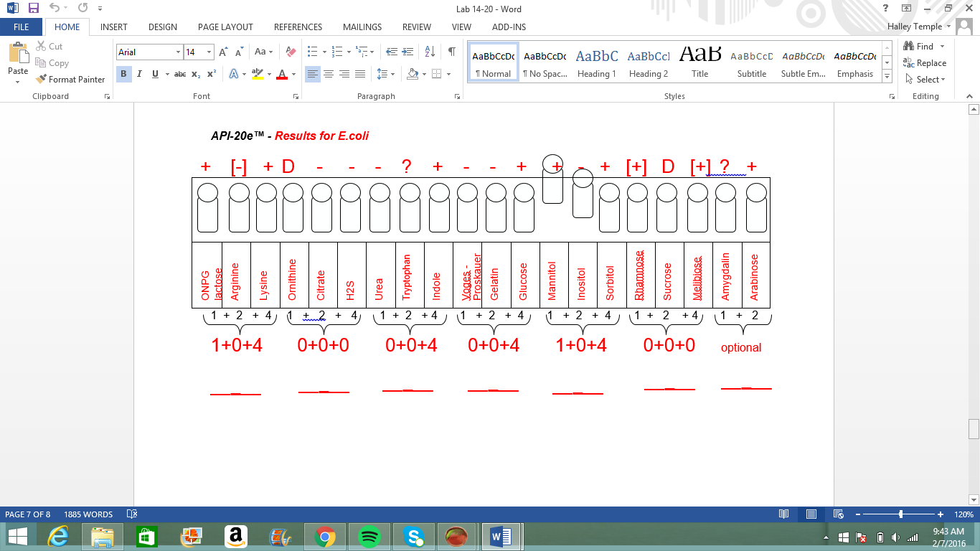Open line and paragraph spacing options
Image resolution: width=980 pixels, height=551 pixels.
pos(385,74)
